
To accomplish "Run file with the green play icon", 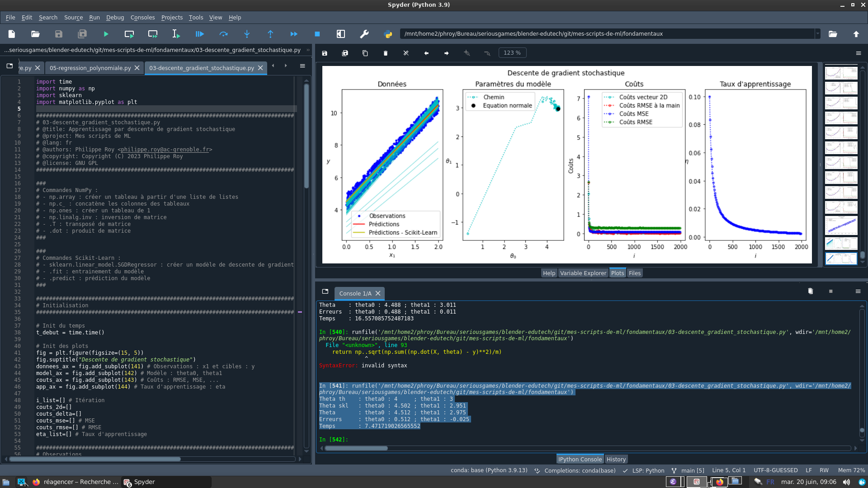I will point(106,34).
